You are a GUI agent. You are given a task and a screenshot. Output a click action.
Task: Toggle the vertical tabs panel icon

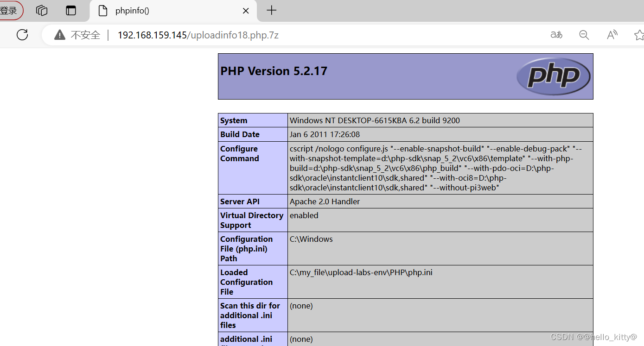pyautogui.click(x=71, y=10)
